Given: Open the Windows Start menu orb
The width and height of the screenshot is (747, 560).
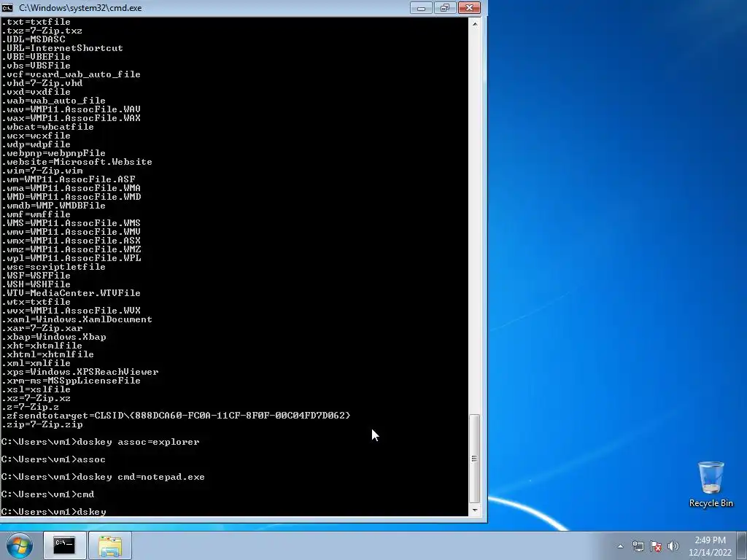Looking at the screenshot, I should coord(20,545).
